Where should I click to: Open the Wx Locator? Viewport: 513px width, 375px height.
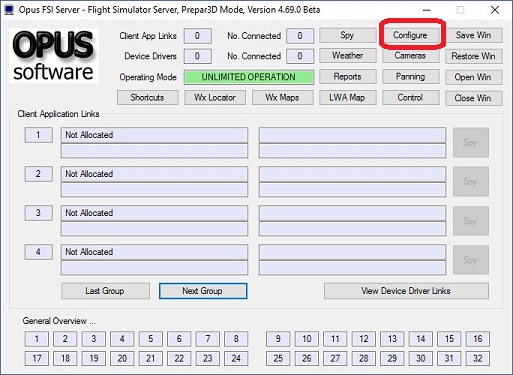(x=215, y=98)
